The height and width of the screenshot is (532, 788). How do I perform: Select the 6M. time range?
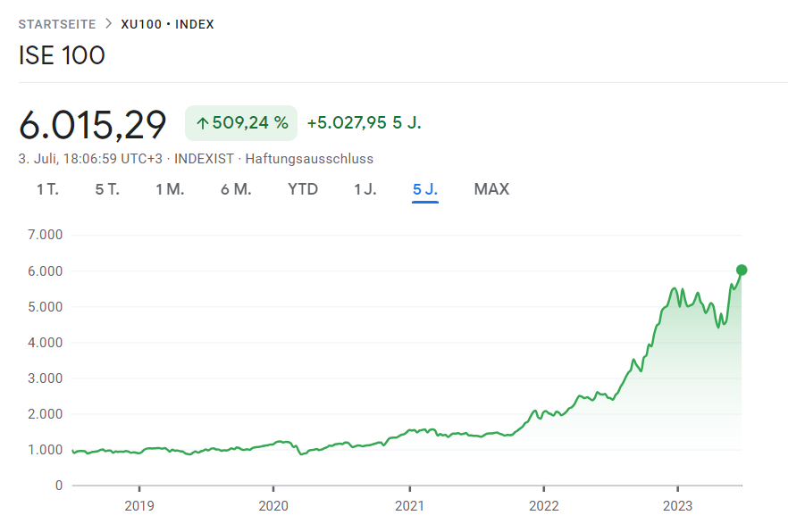pos(236,189)
